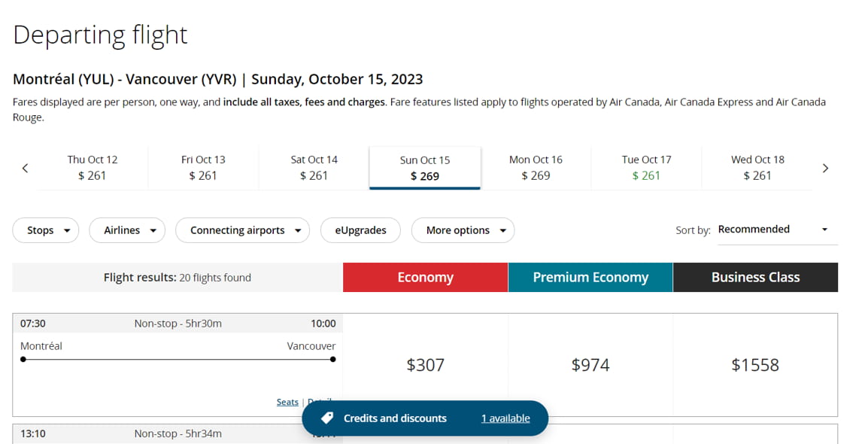
Task: Click the eUpgrades filter button
Action: [x=360, y=230]
